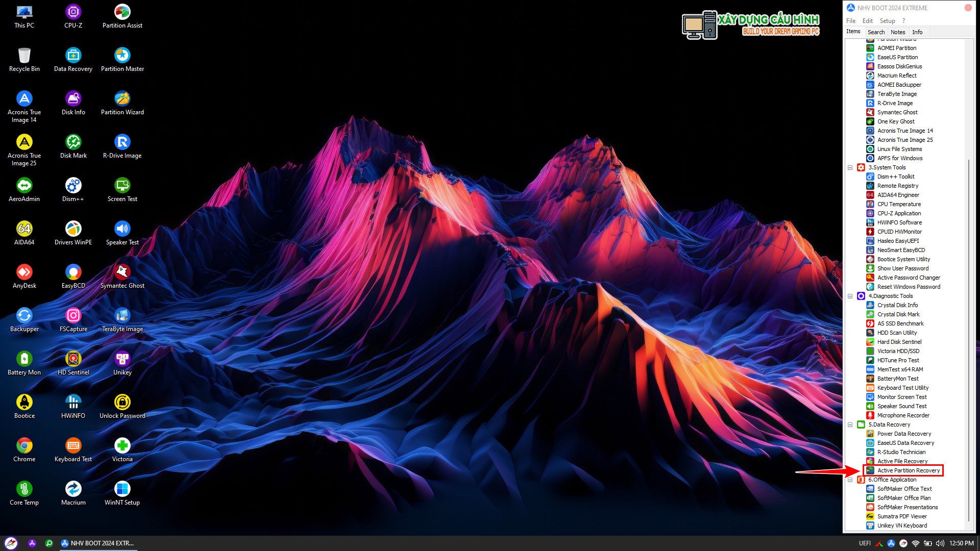Select the Screen Test desktop icon

coord(122,190)
